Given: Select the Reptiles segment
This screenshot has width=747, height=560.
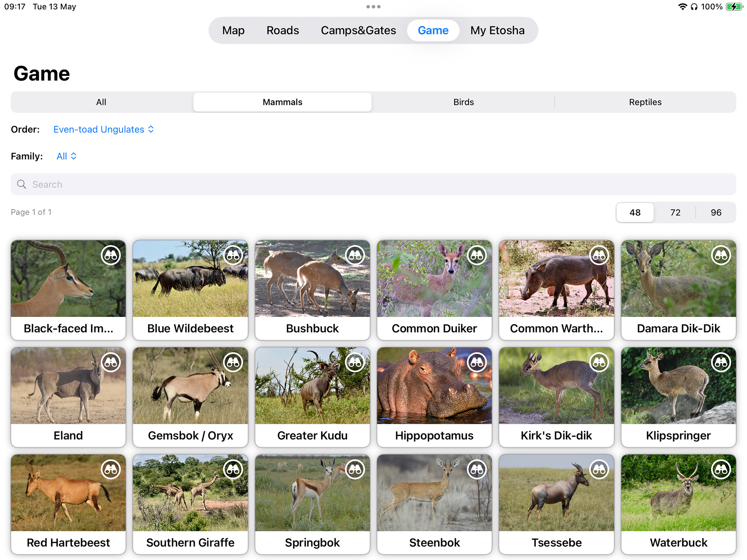Looking at the screenshot, I should tap(645, 102).
